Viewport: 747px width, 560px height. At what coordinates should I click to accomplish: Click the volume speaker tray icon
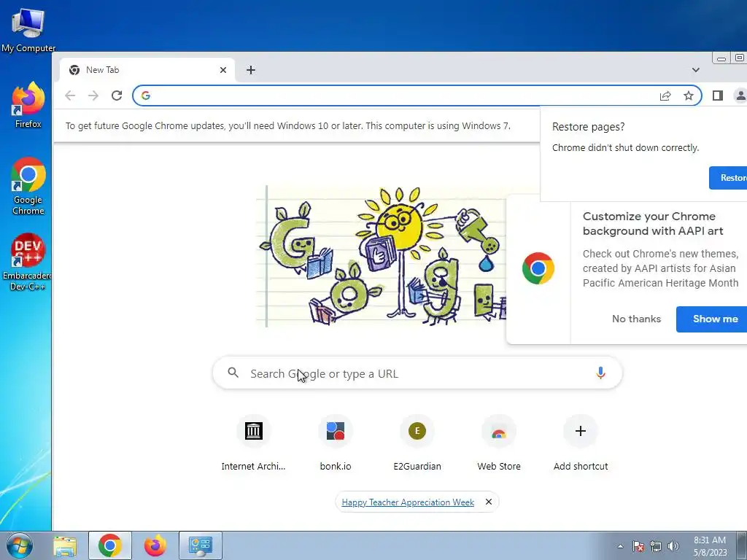[x=673, y=546]
